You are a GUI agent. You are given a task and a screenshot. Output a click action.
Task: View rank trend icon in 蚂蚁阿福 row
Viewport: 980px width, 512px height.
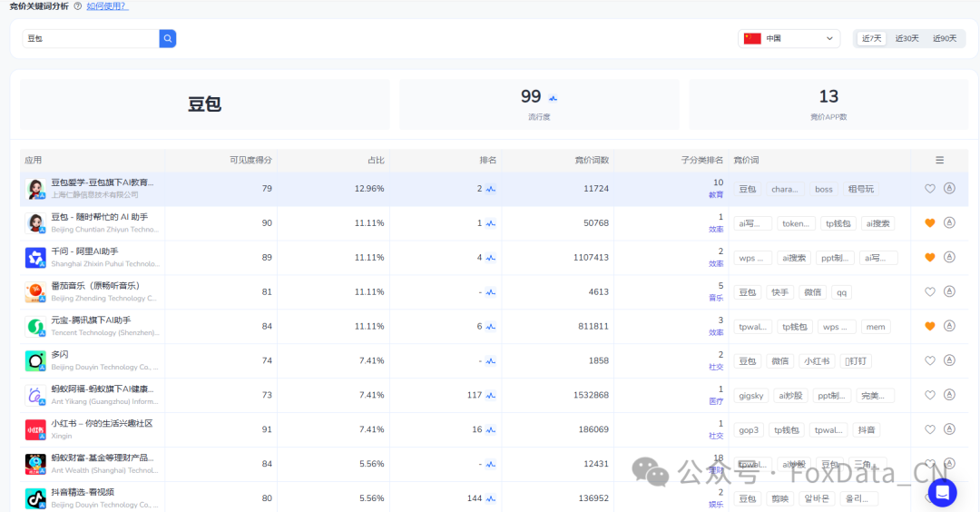coord(491,395)
